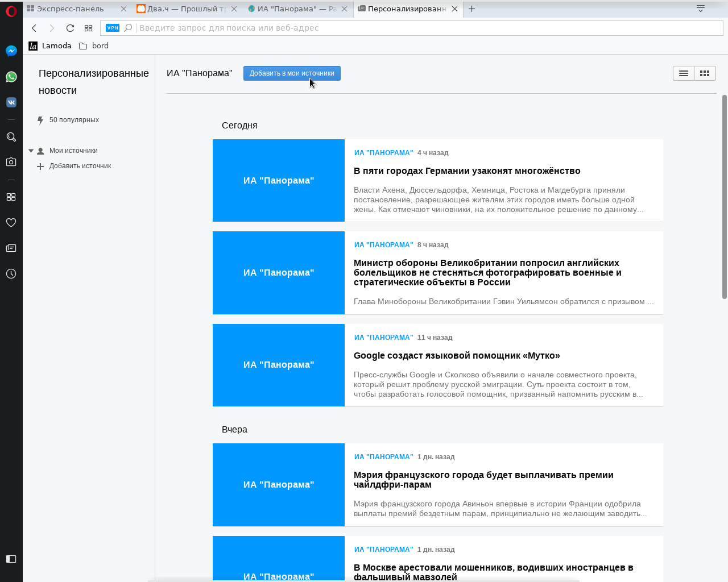Open instant search from the sidebar
Image resolution: width=728 pixels, height=582 pixels.
pyautogui.click(x=11, y=137)
